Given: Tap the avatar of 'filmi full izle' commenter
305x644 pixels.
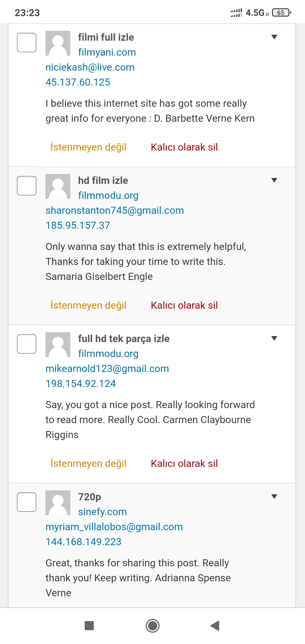Looking at the screenshot, I should click(x=58, y=43).
